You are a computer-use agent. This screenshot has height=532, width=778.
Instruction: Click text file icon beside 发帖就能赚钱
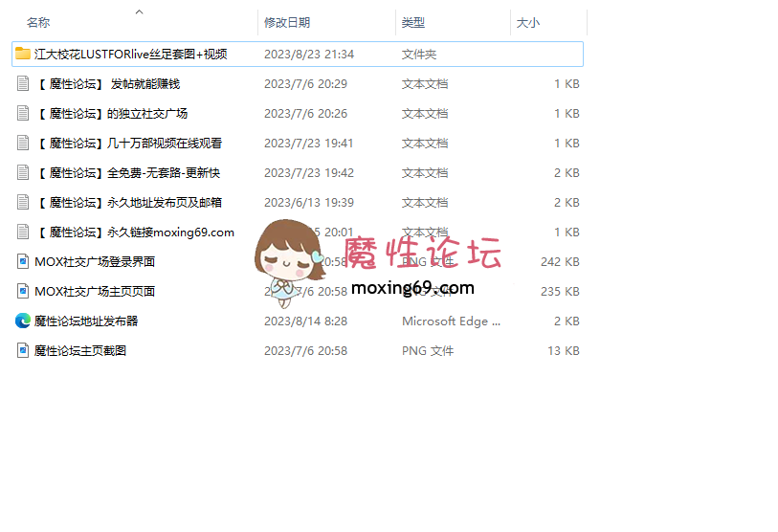pyautogui.click(x=23, y=83)
